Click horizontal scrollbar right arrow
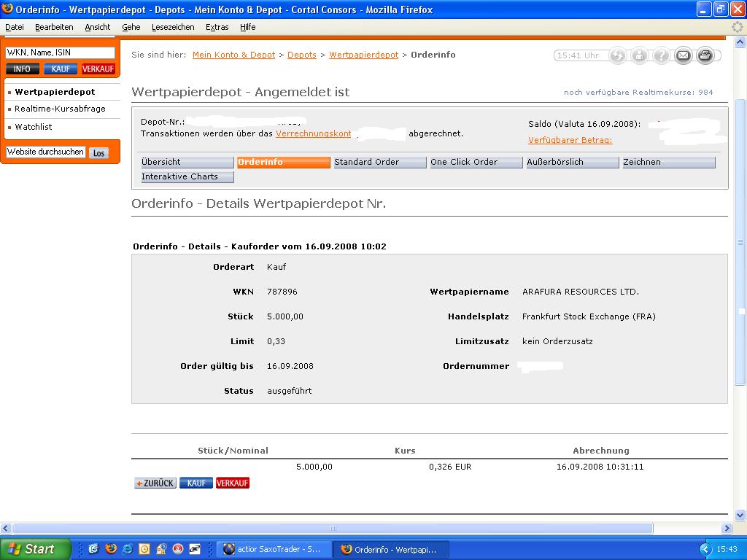Viewport: 747px width, 560px height. click(x=727, y=528)
